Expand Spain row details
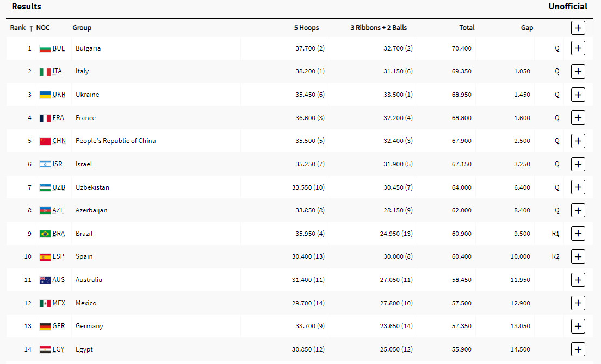The height and width of the screenshot is (364, 601). (578, 256)
